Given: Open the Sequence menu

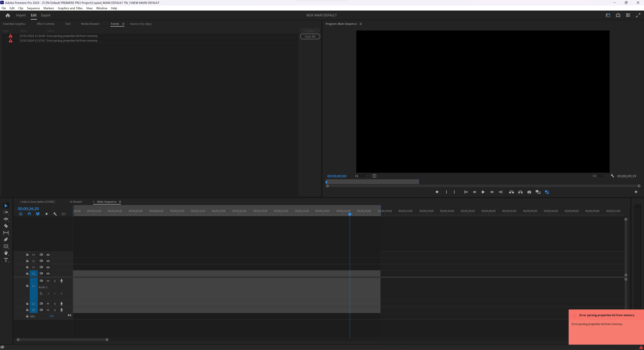Looking at the screenshot, I should (x=33, y=8).
